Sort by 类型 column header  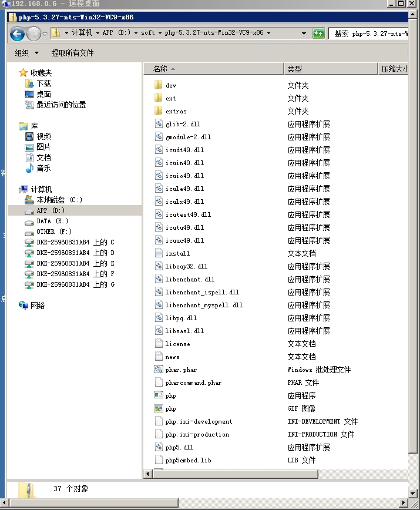[x=331, y=69]
